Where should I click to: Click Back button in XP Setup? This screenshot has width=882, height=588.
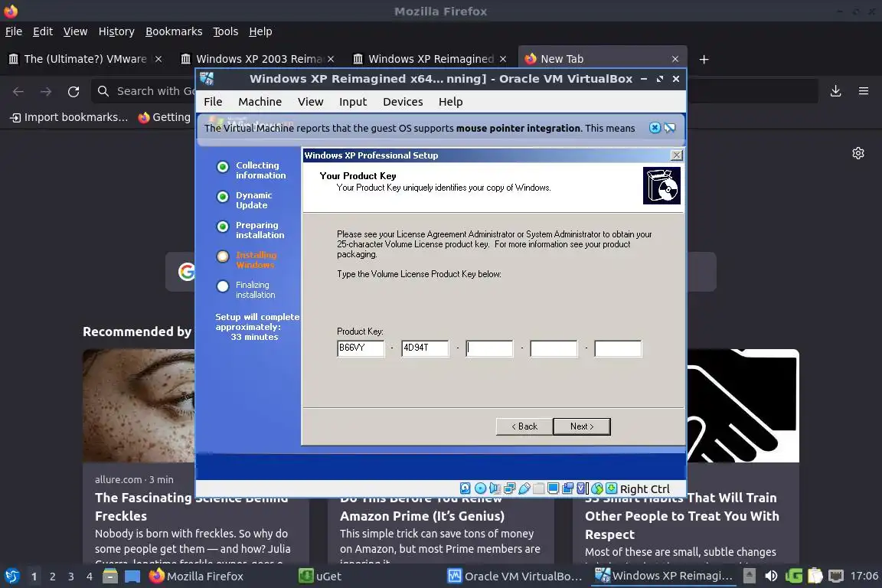click(x=524, y=426)
